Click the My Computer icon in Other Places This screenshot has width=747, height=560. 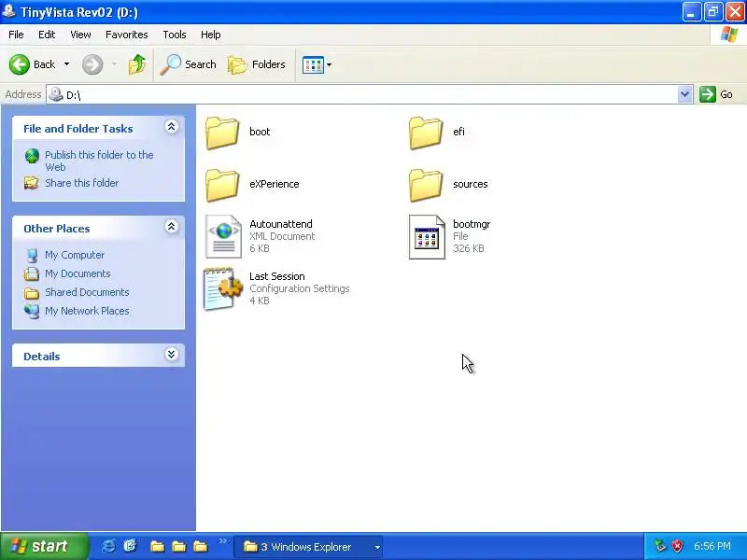[32, 255]
